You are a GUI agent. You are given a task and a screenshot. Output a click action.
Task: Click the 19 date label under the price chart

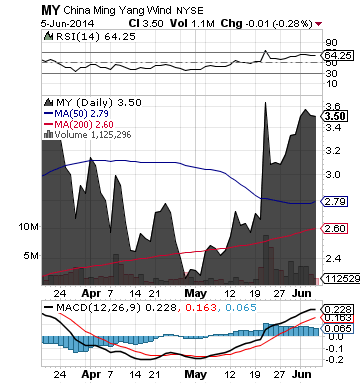(x=255, y=294)
